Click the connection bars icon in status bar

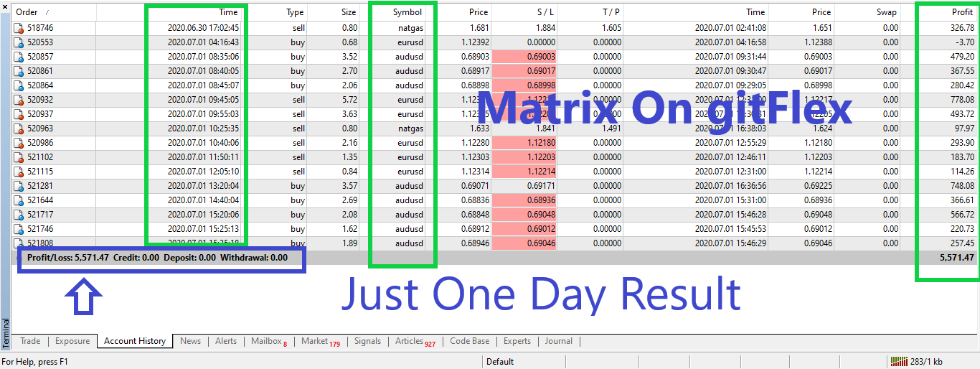[x=897, y=361]
